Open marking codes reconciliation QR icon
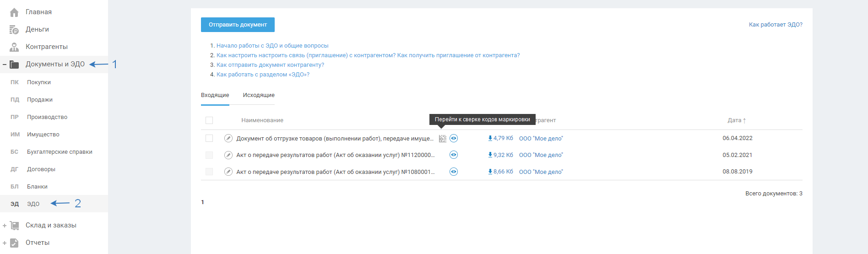The width and height of the screenshot is (868, 254). [442, 138]
